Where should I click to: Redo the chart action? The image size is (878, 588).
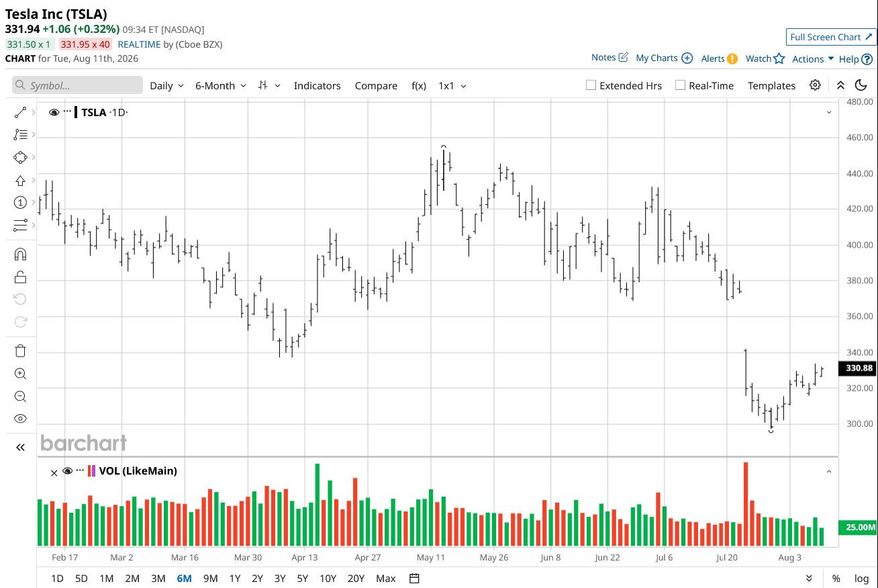[x=20, y=322]
